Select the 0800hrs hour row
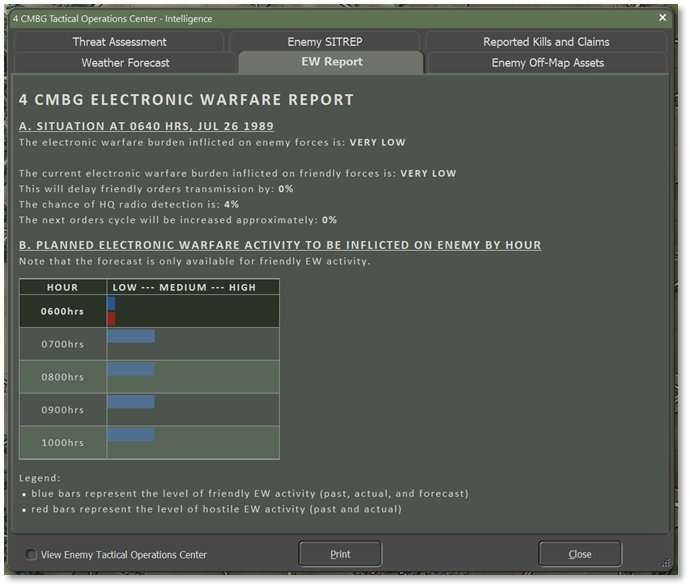The image size is (690, 587). pos(62,377)
